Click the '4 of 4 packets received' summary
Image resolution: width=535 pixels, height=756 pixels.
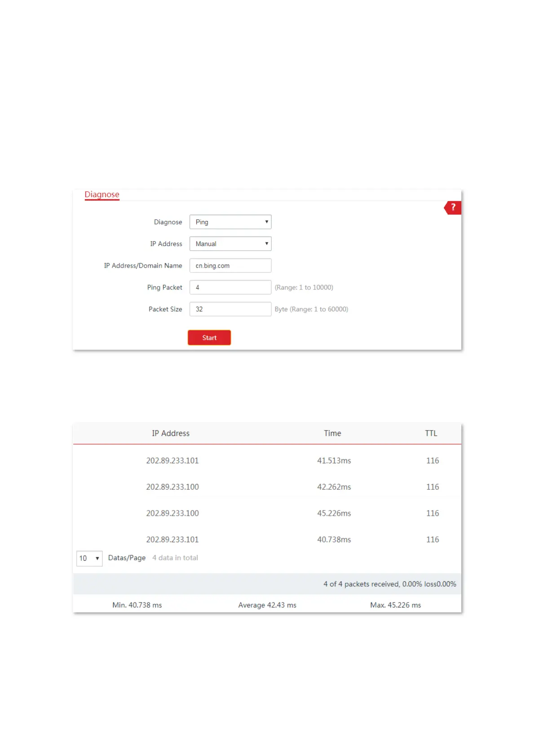[x=390, y=584]
